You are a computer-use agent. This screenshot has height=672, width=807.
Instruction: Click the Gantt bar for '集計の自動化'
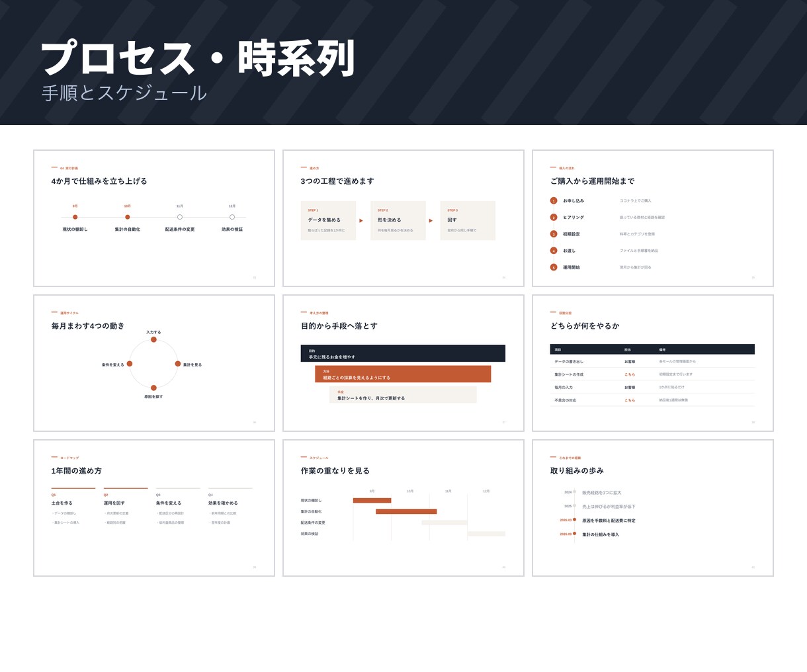click(x=407, y=511)
